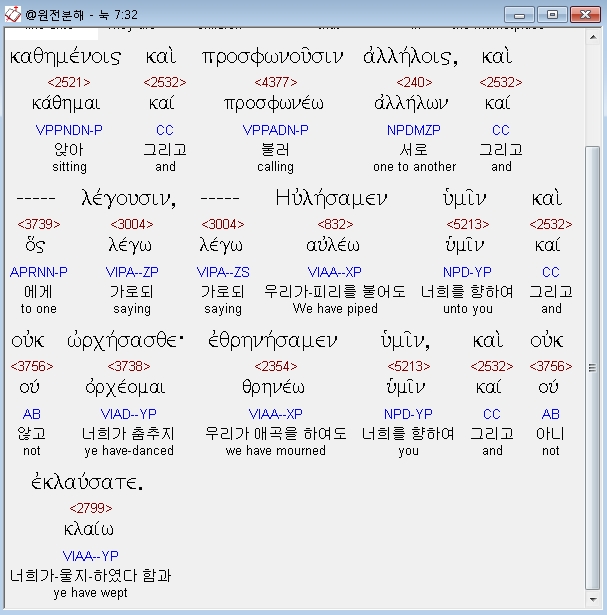Image resolution: width=607 pixels, height=615 pixels.
Task: Click the vertical scrollbar thumb
Action: pyautogui.click(x=593, y=368)
